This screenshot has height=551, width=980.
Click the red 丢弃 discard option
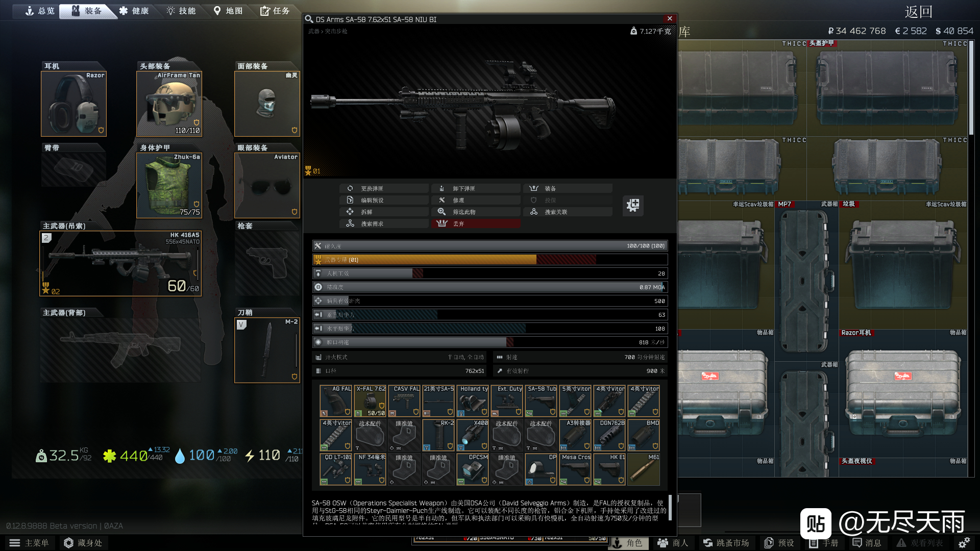tap(476, 223)
